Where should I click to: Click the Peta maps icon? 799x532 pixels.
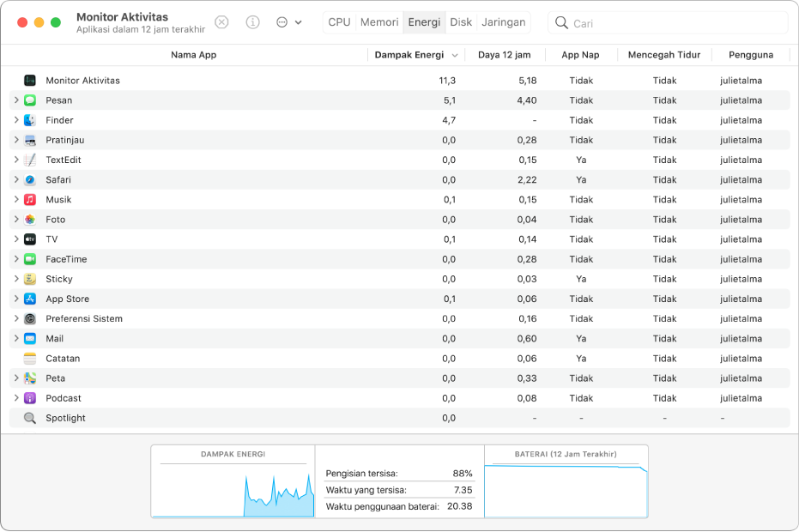point(30,378)
